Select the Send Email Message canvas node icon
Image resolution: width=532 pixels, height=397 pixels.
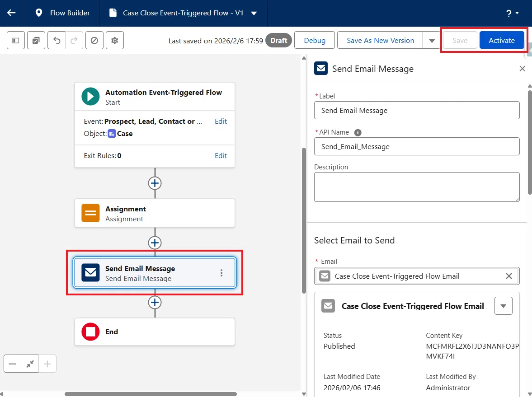point(90,273)
